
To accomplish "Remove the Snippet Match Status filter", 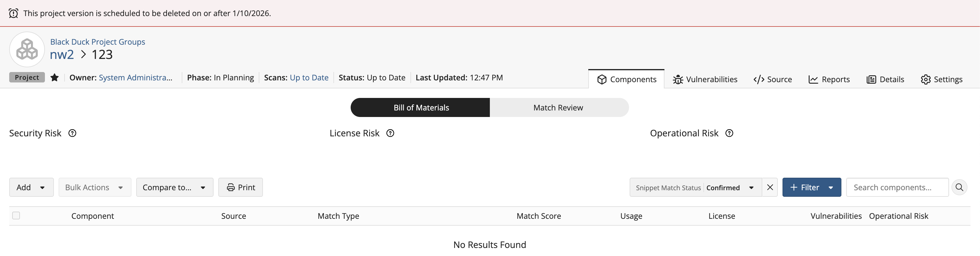I will [770, 188].
